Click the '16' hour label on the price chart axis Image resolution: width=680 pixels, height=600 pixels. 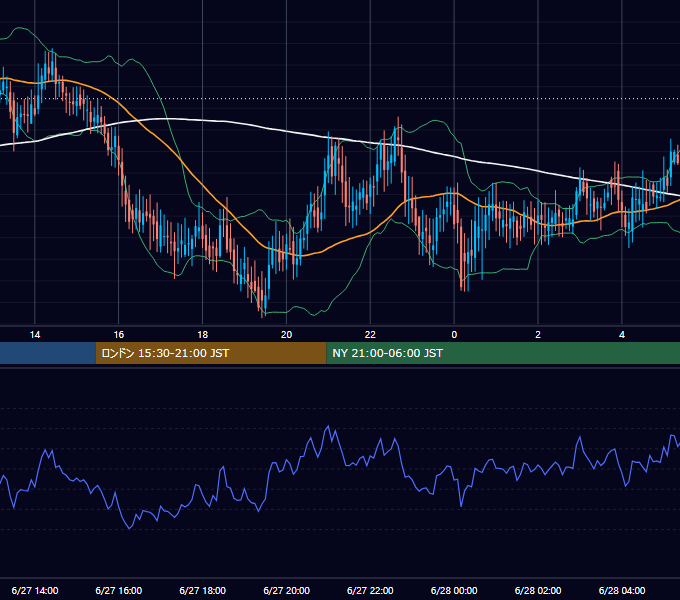pos(118,335)
